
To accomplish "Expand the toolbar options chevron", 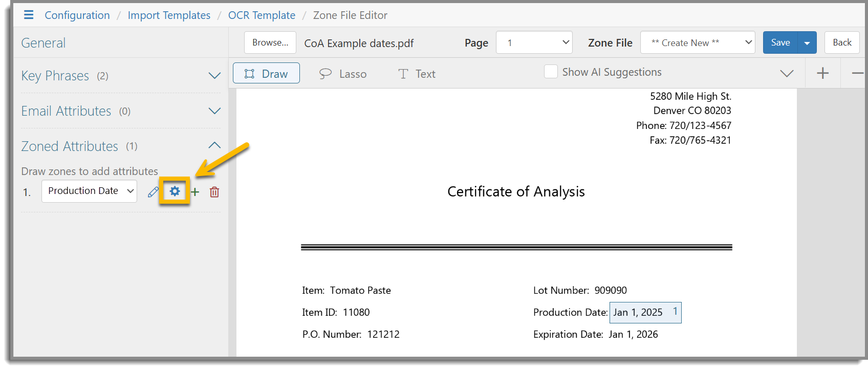I will click(787, 73).
